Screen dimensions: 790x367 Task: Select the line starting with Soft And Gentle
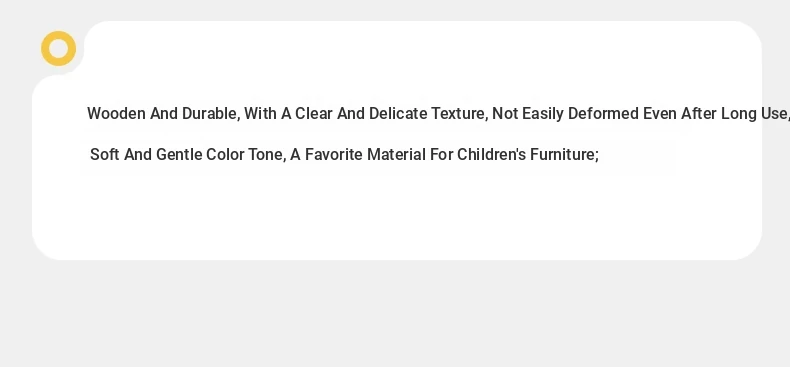(x=345, y=154)
